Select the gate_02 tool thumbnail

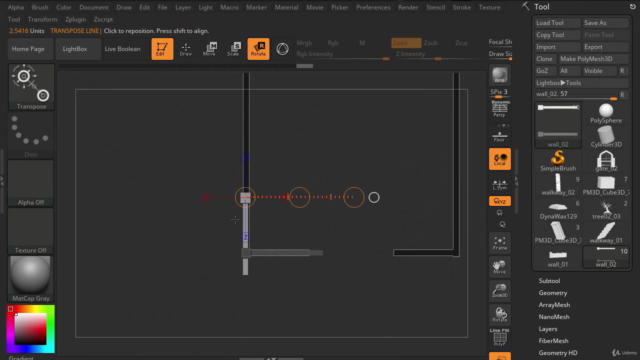click(606, 161)
